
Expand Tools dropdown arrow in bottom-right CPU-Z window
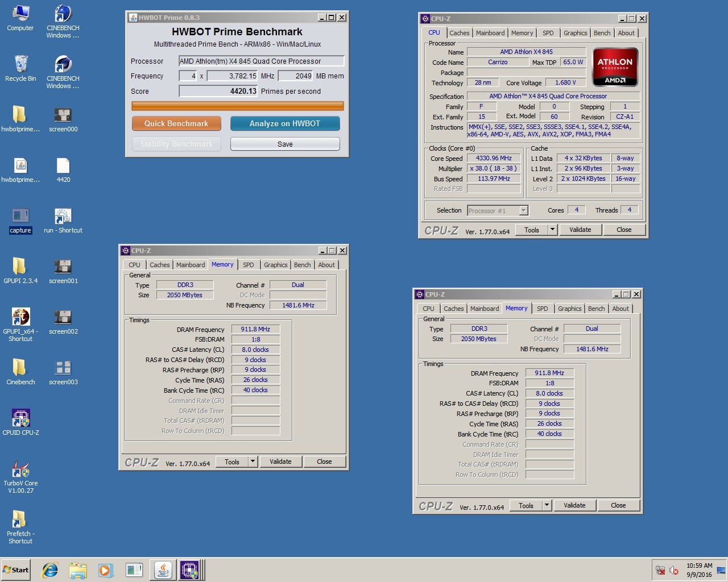pos(547,505)
